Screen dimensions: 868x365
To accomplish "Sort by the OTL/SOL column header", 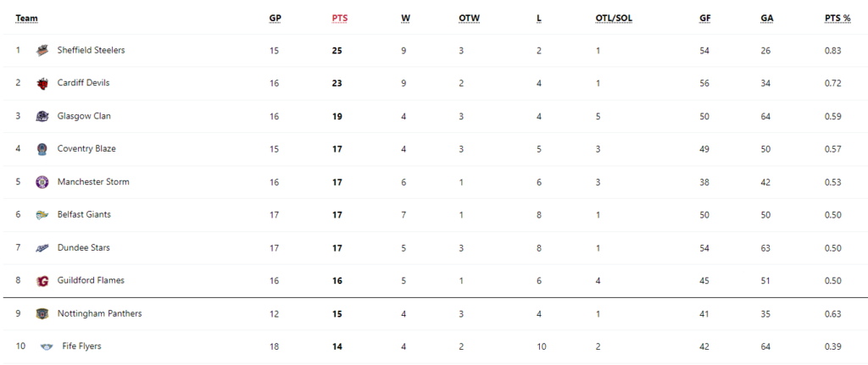I will pos(614,19).
